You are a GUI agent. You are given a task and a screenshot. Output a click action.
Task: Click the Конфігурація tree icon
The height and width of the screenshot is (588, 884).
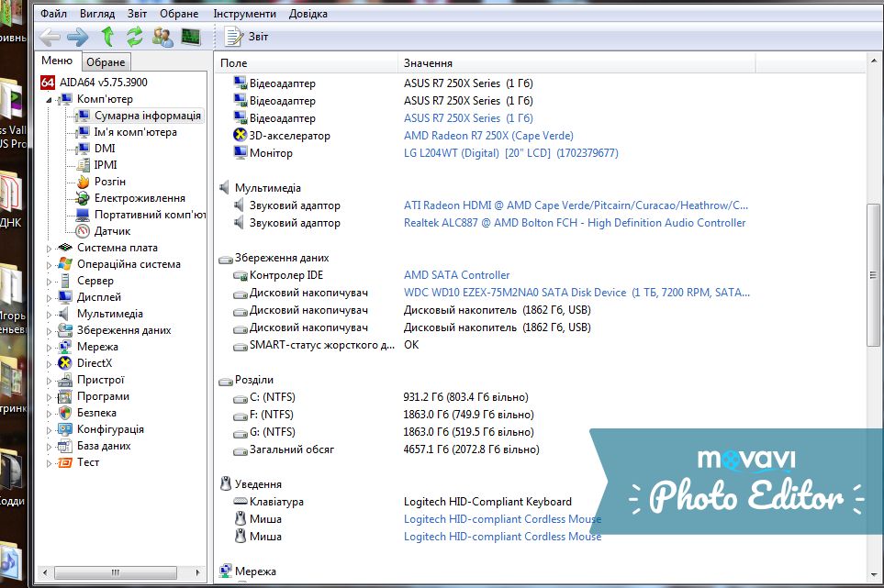pyautogui.click(x=65, y=429)
